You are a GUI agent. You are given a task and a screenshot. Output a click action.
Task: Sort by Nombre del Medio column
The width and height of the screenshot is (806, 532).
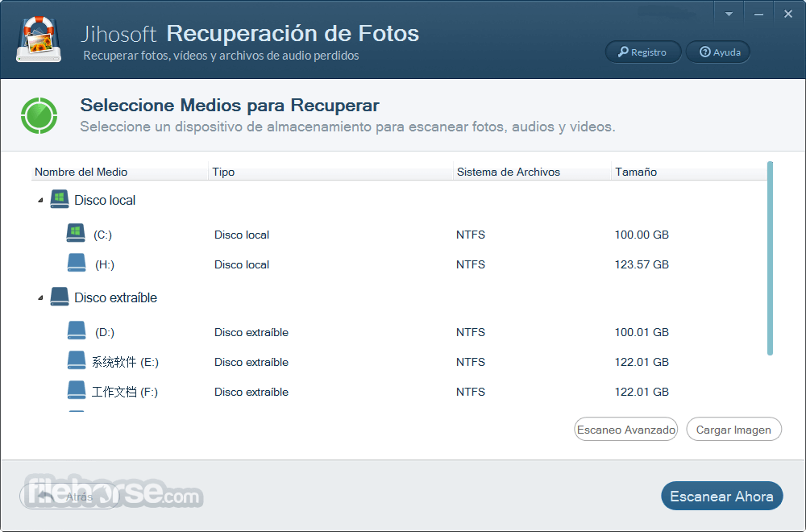[x=119, y=172]
